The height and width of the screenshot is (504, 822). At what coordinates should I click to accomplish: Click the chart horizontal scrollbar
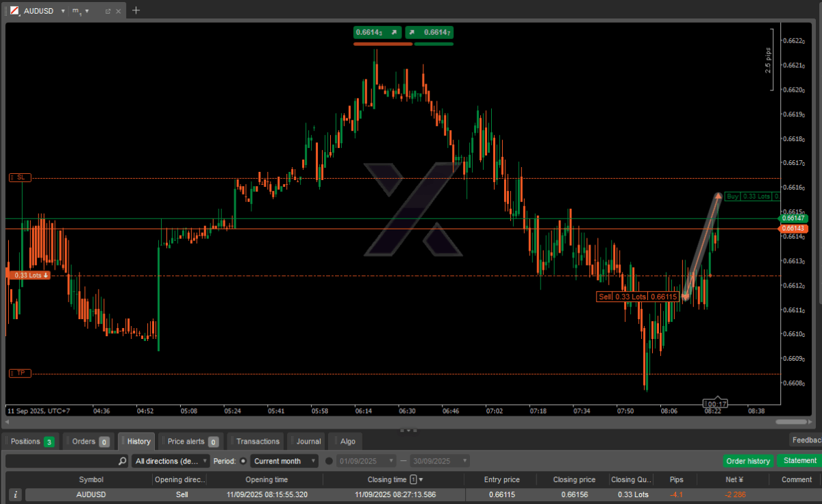pyautogui.click(x=790, y=422)
